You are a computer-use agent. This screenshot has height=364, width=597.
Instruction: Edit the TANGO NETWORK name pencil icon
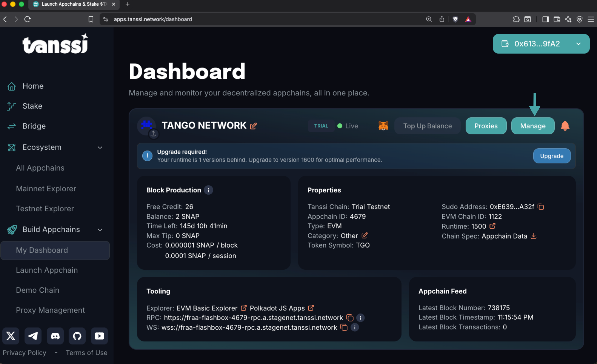[x=253, y=126]
